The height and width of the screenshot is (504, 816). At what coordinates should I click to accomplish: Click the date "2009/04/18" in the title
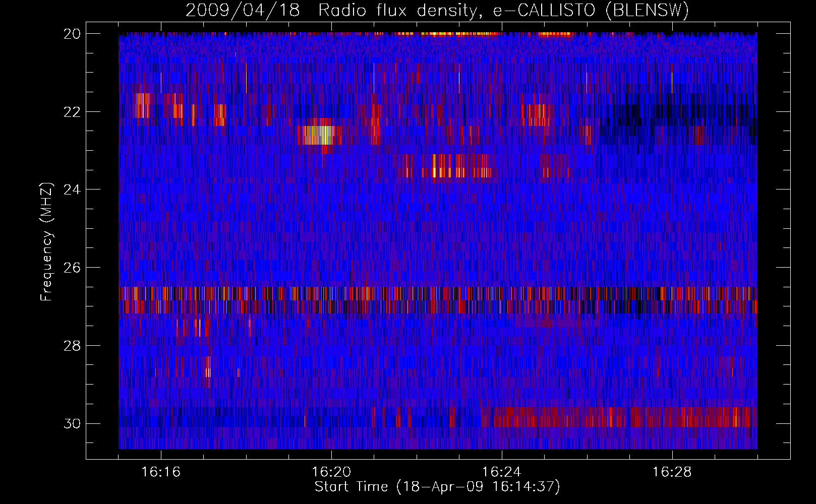[243, 10]
